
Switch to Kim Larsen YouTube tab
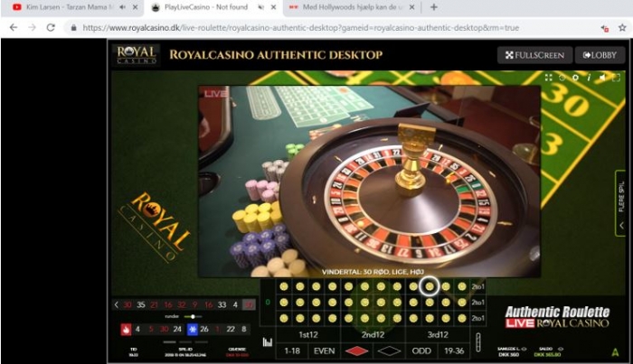(x=67, y=7)
